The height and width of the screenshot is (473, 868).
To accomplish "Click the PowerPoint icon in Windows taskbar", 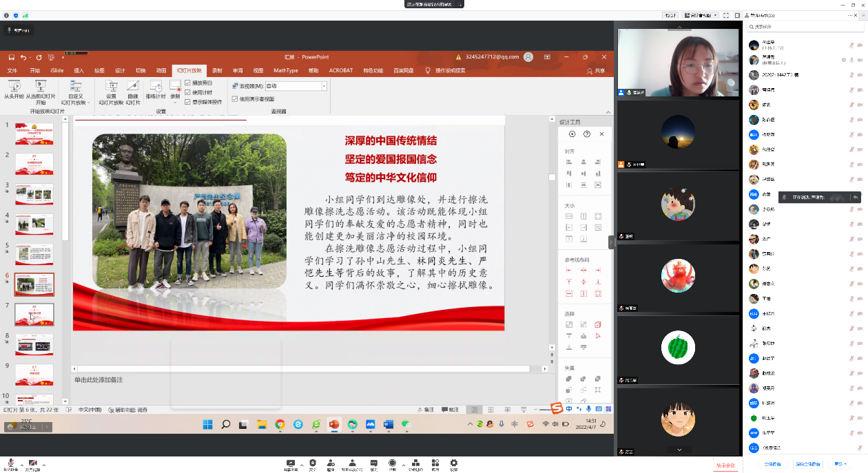I will click(334, 424).
